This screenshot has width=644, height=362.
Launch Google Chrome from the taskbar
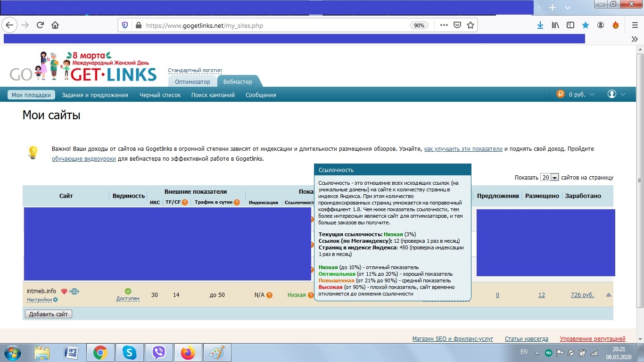(x=100, y=353)
